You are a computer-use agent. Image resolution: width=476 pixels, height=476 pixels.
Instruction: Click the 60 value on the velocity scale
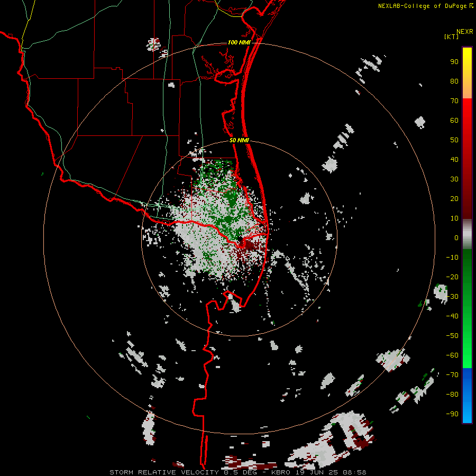click(x=454, y=120)
